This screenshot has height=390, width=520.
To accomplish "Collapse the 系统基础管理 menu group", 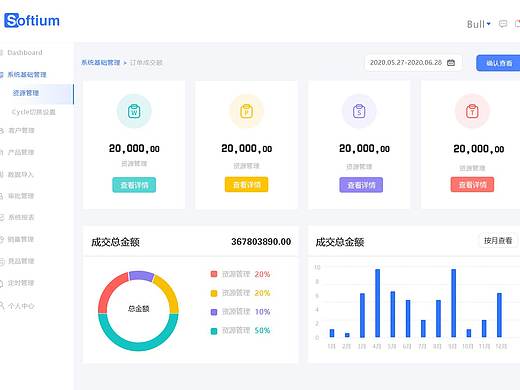I will (x=27, y=74).
